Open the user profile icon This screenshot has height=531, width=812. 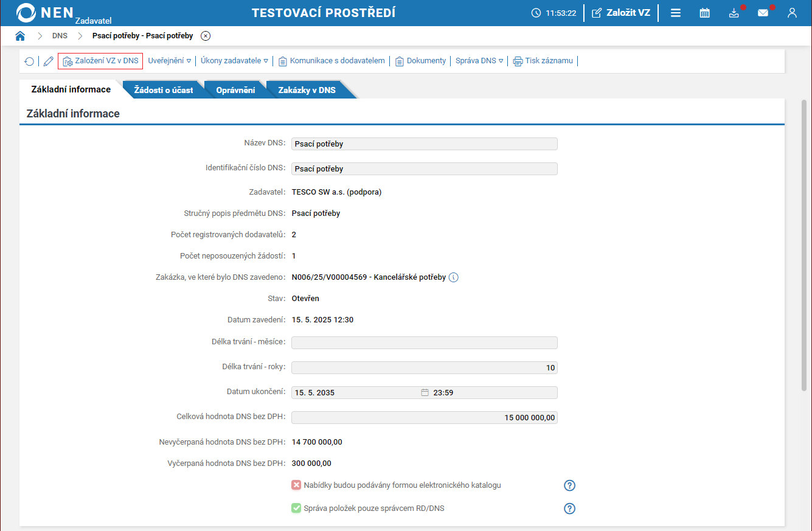[x=792, y=13]
